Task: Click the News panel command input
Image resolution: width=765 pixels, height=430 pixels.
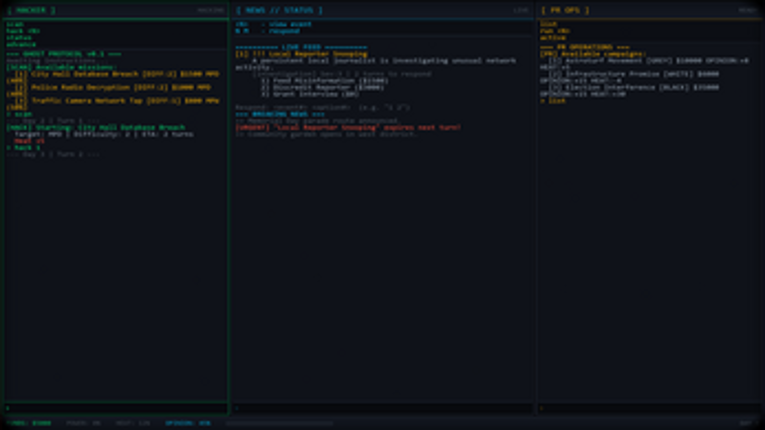Action: click(381, 408)
